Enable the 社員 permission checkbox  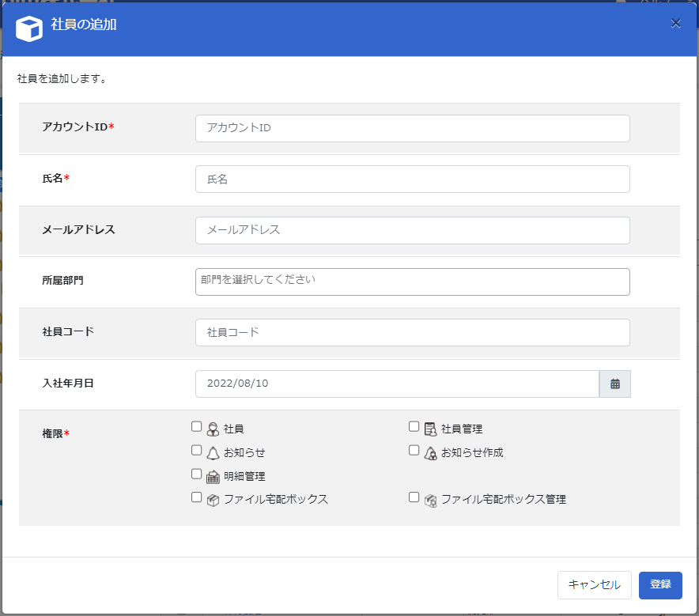[x=196, y=427]
